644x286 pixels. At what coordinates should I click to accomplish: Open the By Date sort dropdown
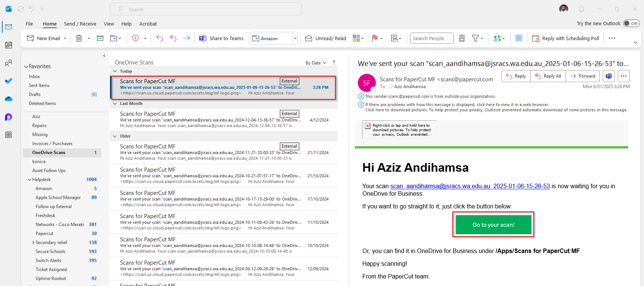point(316,63)
